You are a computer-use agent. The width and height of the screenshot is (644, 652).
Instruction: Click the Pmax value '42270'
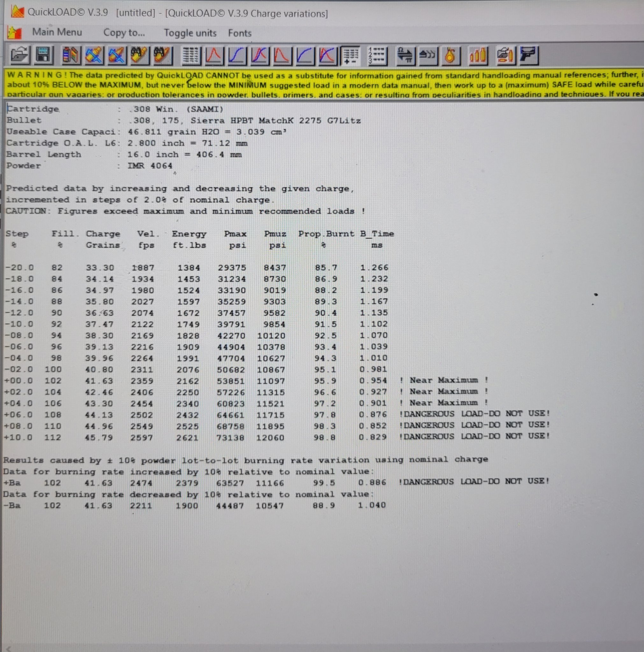[231, 336]
